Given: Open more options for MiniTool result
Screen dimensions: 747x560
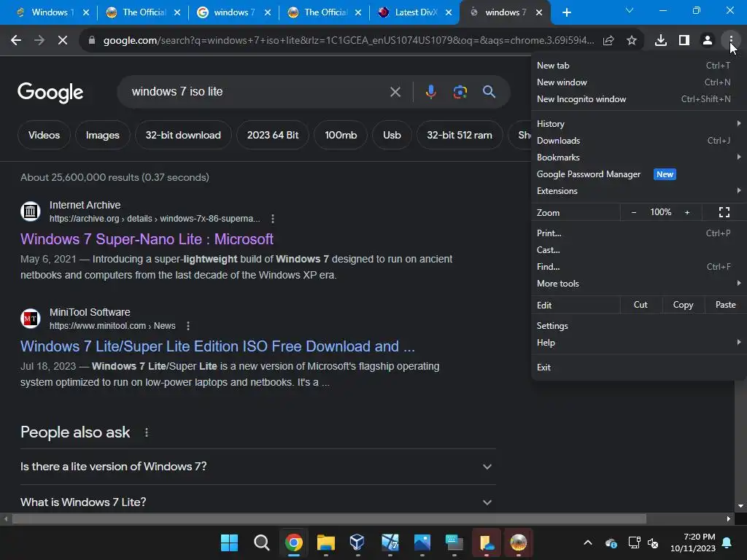Looking at the screenshot, I should pyautogui.click(x=188, y=326).
